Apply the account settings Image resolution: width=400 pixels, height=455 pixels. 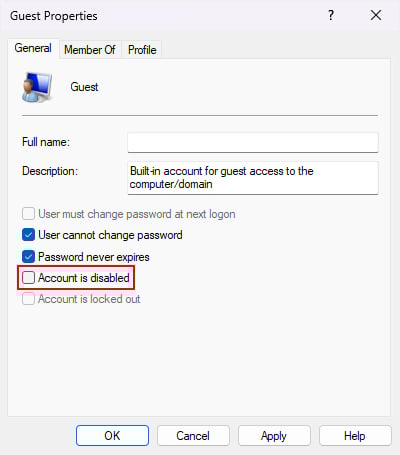click(274, 435)
